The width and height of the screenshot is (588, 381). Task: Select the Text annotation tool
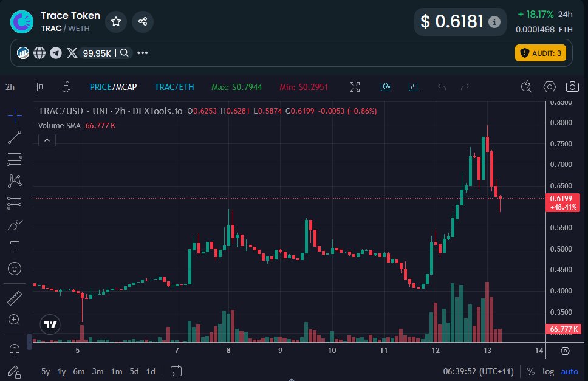pos(15,247)
